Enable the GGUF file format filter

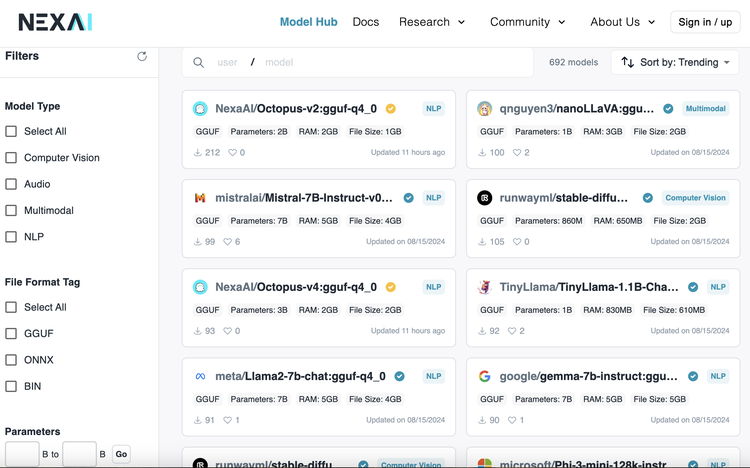point(11,333)
